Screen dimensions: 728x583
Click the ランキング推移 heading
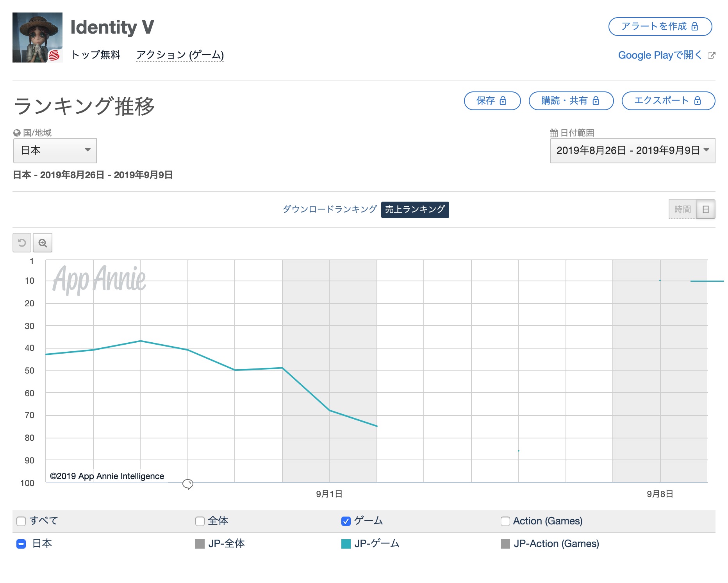84,106
